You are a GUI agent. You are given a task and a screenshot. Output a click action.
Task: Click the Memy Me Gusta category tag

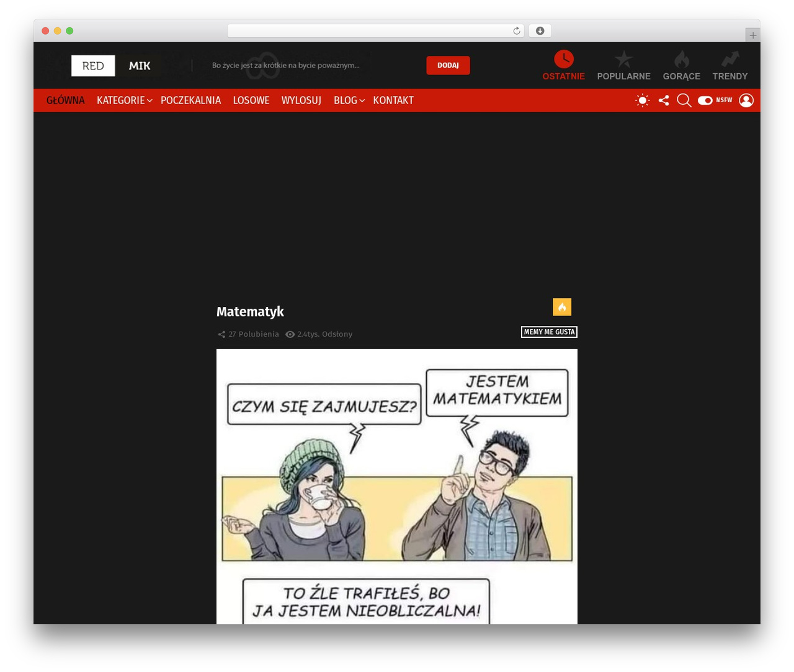pos(549,332)
